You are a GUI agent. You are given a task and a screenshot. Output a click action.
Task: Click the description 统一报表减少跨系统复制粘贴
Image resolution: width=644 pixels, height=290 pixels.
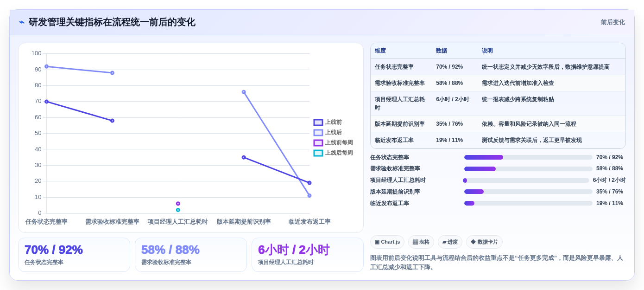(x=518, y=99)
